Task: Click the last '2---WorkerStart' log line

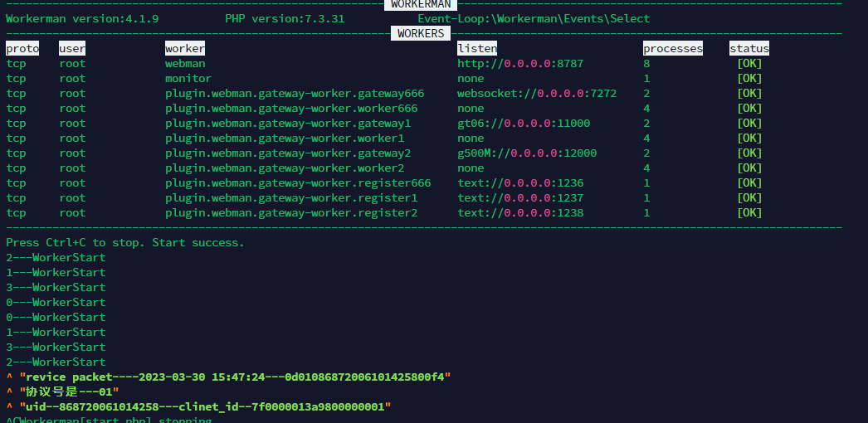Action: [x=56, y=362]
